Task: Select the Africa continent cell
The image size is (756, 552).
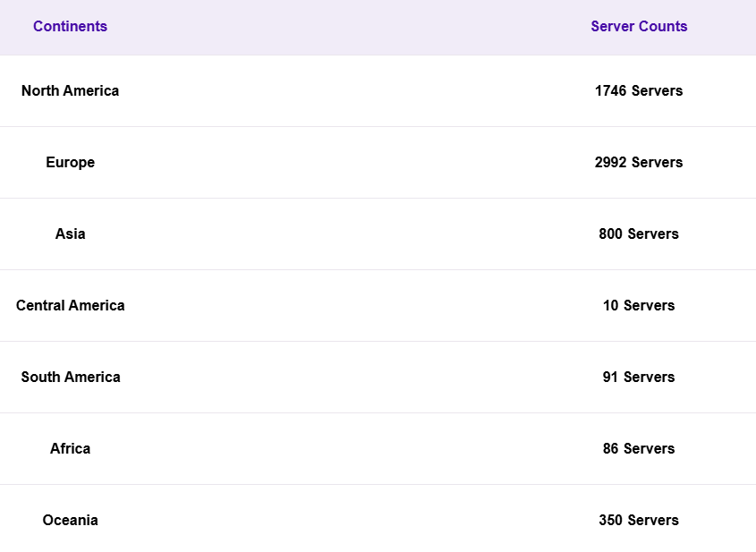Action: pyautogui.click(x=70, y=448)
